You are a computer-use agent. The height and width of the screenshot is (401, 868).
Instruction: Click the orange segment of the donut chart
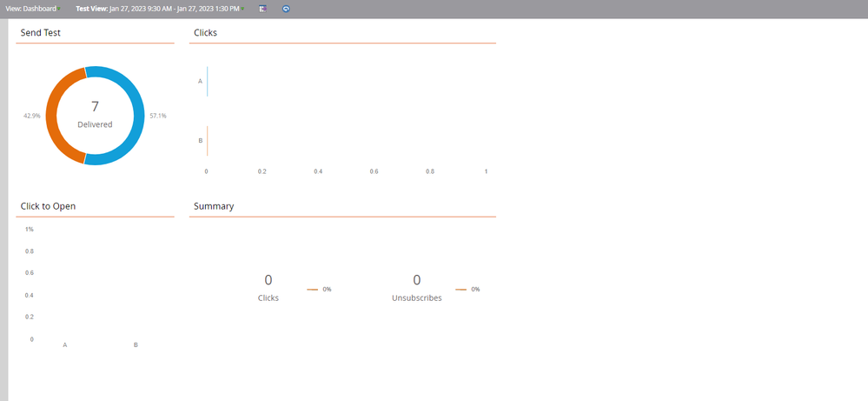click(58, 116)
